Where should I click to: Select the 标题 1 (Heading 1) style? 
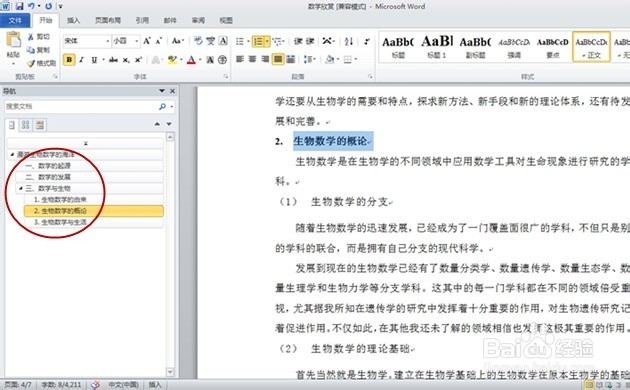coord(437,47)
